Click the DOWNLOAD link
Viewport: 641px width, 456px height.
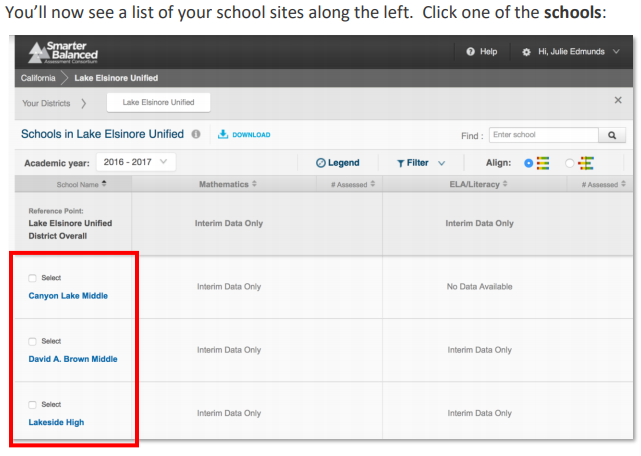point(251,135)
